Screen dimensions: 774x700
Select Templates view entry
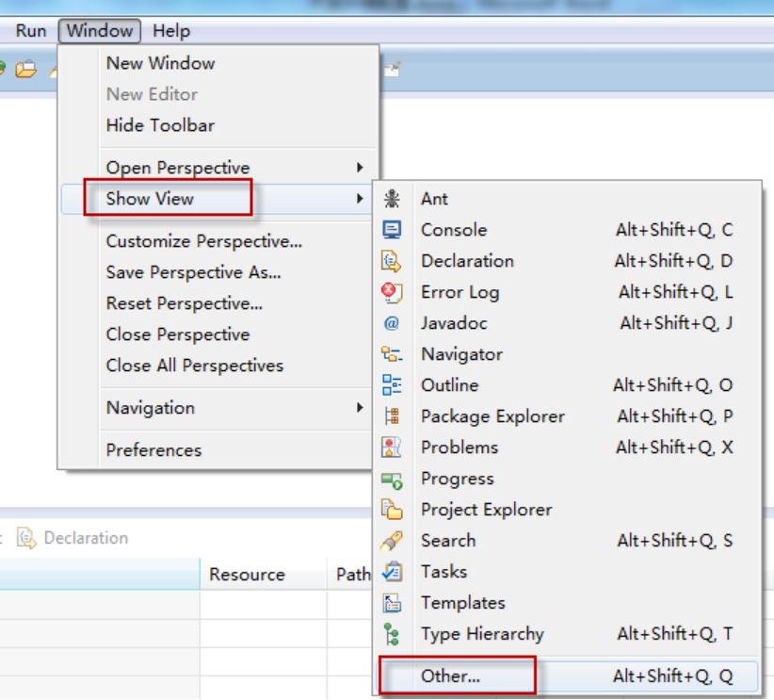click(x=567, y=603)
